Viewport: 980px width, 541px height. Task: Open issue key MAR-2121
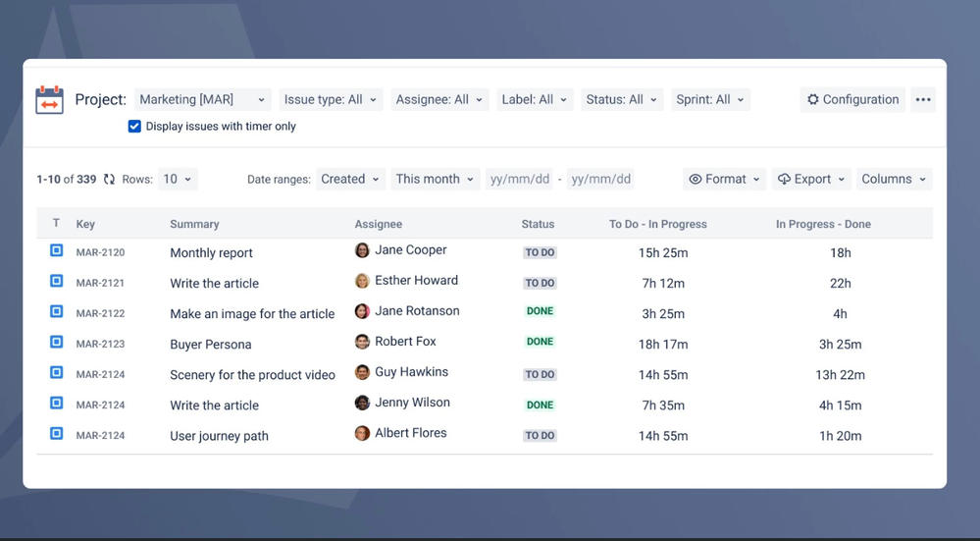tap(101, 283)
